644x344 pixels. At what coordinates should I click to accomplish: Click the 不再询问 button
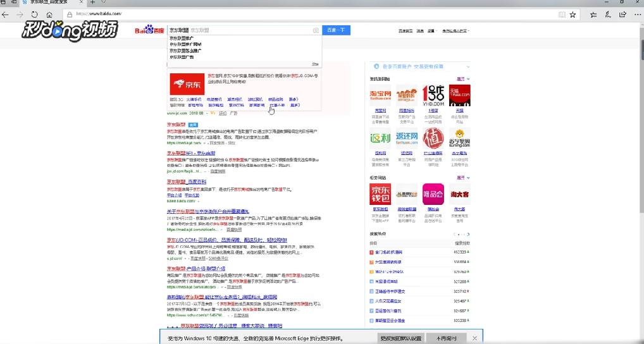(x=447, y=338)
